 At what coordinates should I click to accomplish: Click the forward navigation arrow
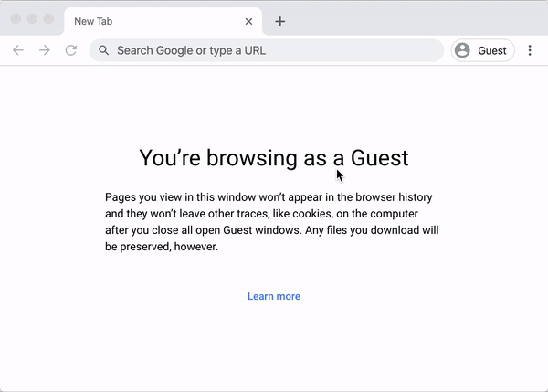pyautogui.click(x=45, y=50)
